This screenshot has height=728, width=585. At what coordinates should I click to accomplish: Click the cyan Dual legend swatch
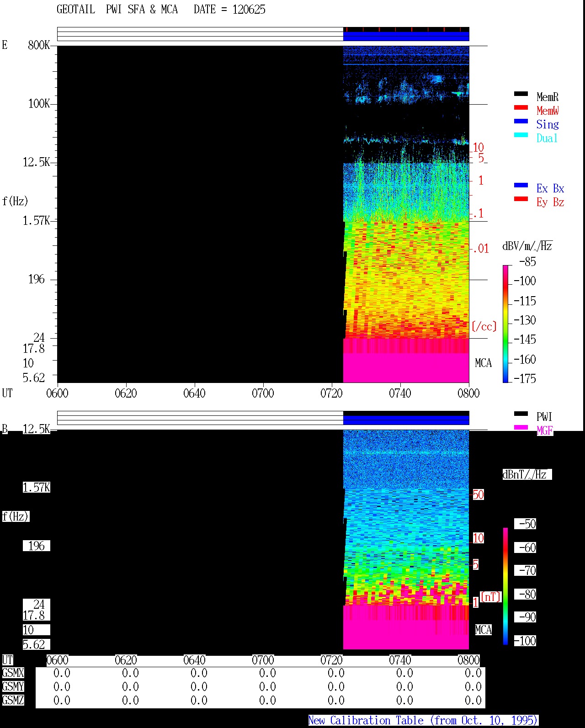pyautogui.click(x=521, y=135)
